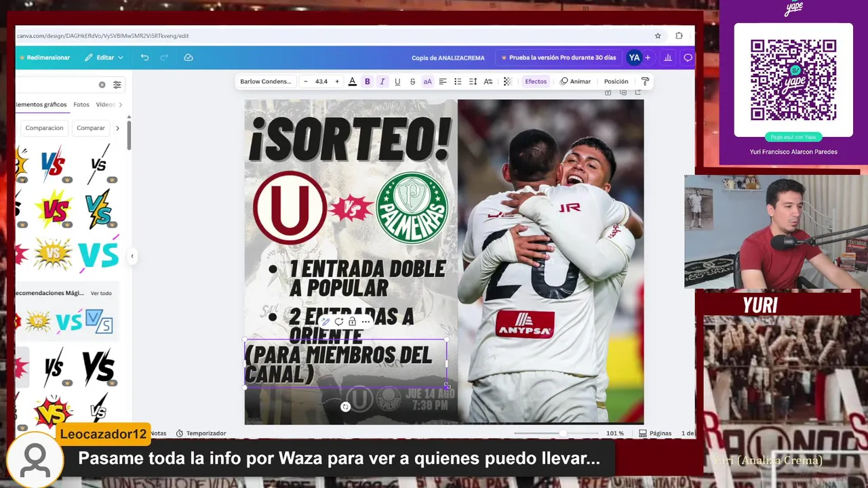Viewport: 868px width, 488px height.
Task: Open the document title Copia de ANALIZACREMA
Action: coord(448,58)
